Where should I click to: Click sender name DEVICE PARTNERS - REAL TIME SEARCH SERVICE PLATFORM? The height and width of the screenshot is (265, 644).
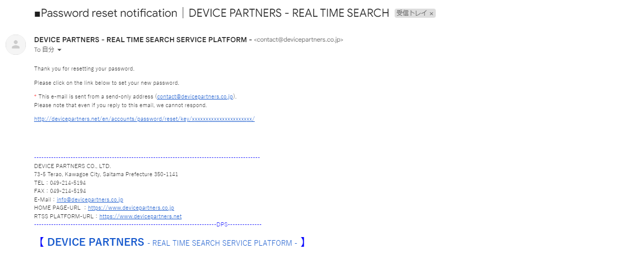click(143, 40)
